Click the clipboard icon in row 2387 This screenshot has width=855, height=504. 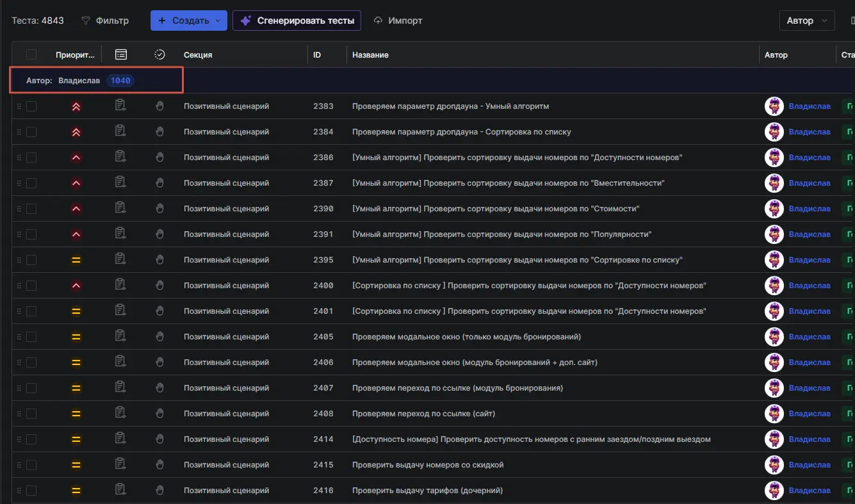[120, 183]
